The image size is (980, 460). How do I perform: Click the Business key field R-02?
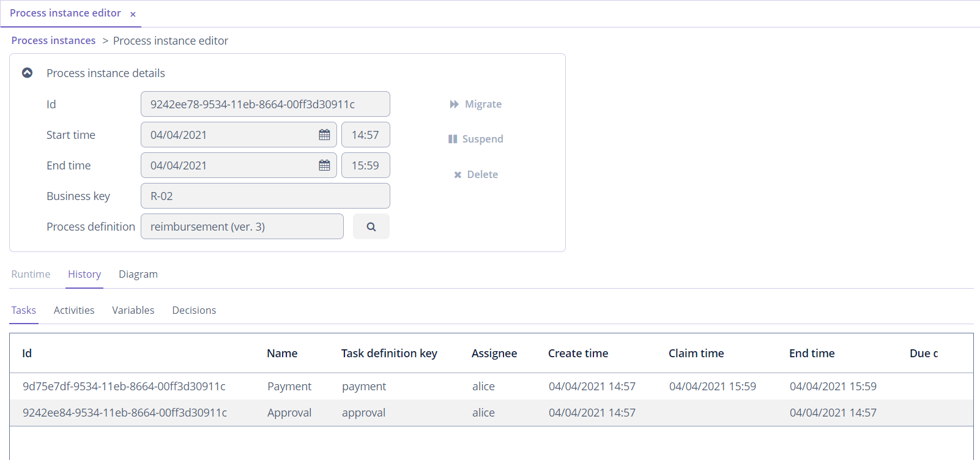point(265,196)
